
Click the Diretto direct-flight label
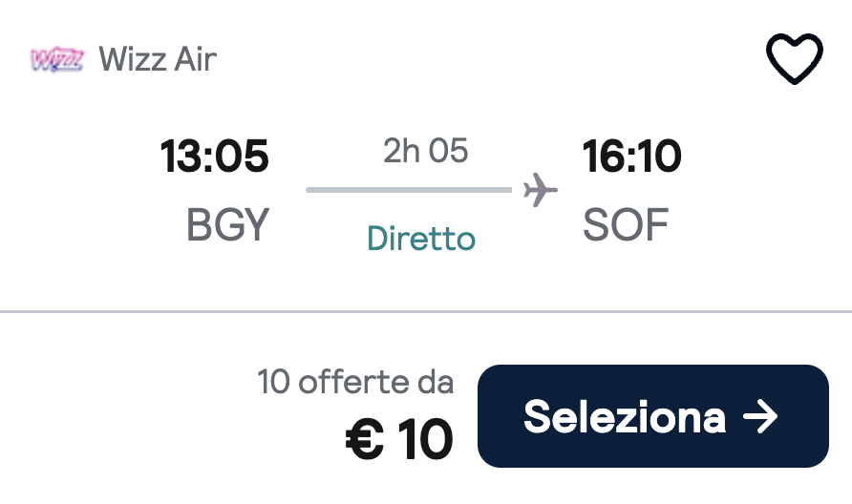(421, 238)
